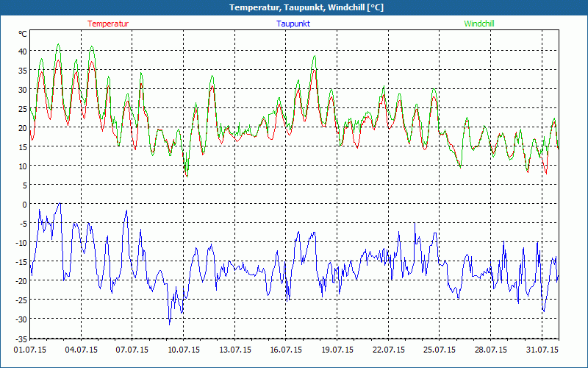
Task: Click the -30 value on y-axis
Action: (21, 319)
